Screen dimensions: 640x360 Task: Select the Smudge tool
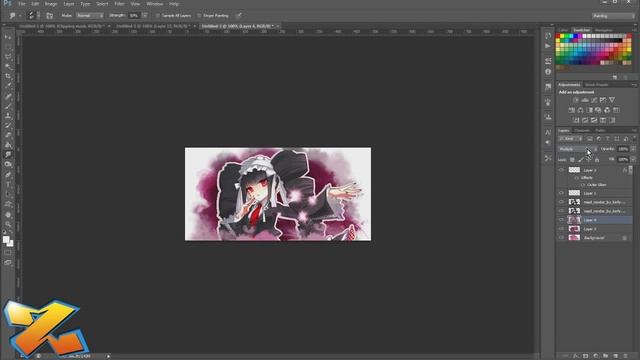(x=8, y=155)
